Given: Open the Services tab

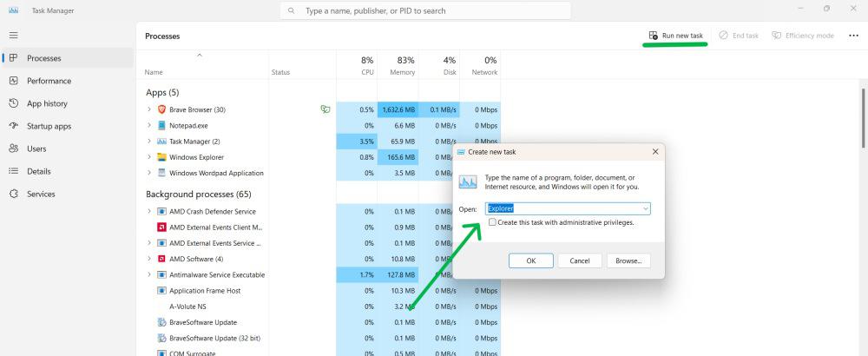Looking at the screenshot, I should click(x=68, y=194).
